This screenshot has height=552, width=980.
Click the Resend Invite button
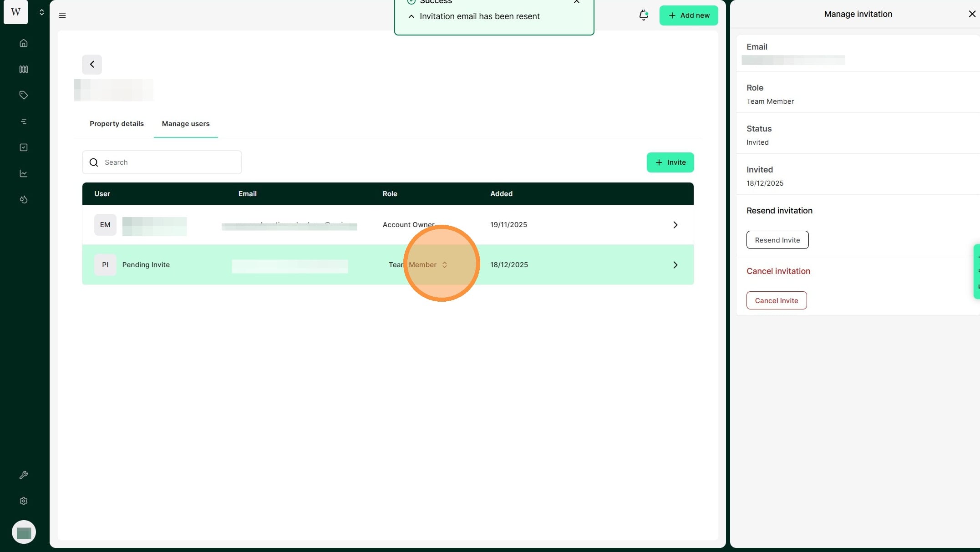[777, 240]
